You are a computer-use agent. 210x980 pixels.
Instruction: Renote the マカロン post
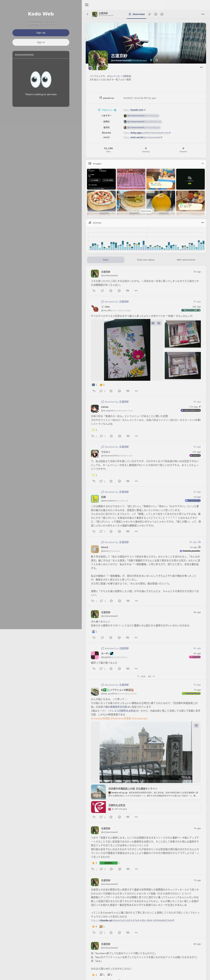click(x=102, y=481)
